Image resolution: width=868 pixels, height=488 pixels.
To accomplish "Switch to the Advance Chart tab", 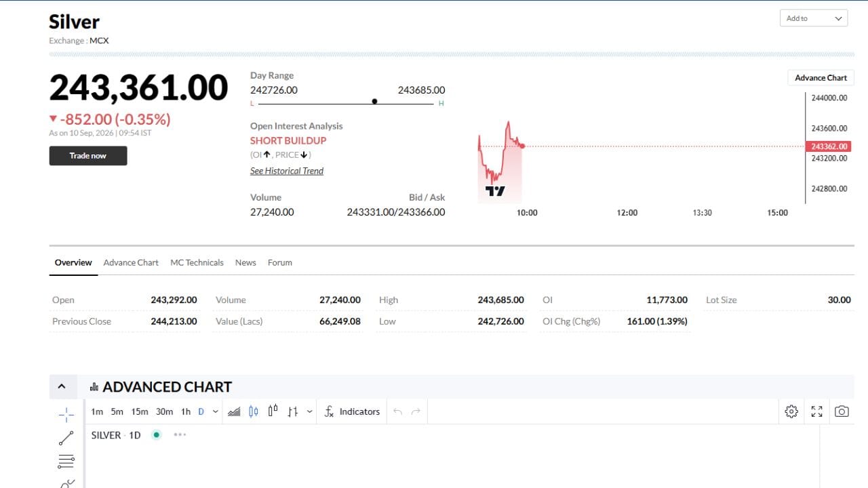I will pyautogui.click(x=131, y=262).
